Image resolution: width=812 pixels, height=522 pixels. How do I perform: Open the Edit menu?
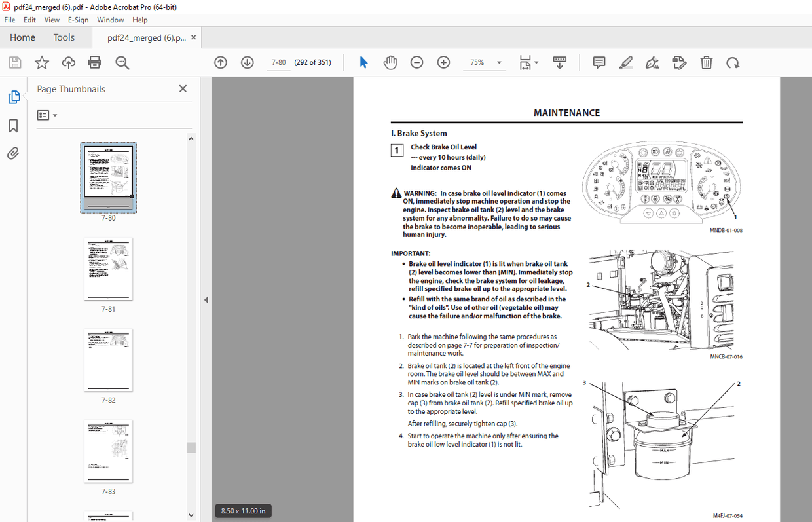[29, 20]
